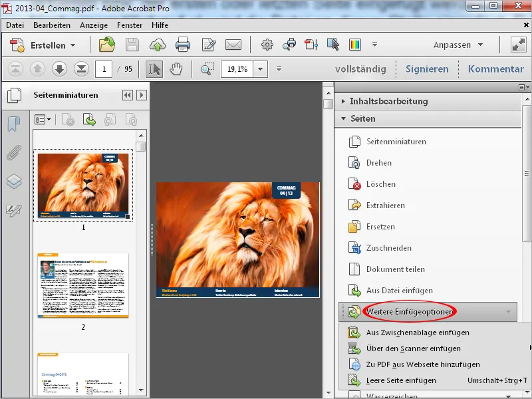This screenshot has height=399, width=532.
Task: Click Extrahieren in Seiten panel
Action: [x=385, y=205]
